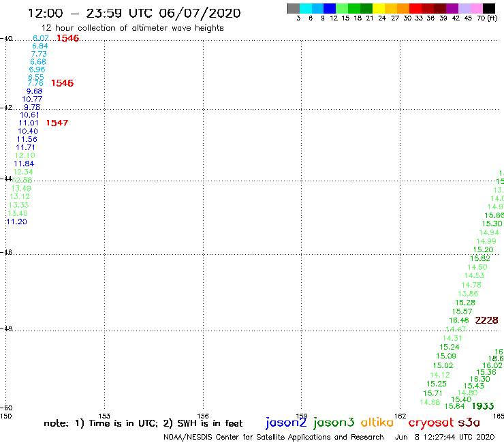Click the wave height value 13.49
This screenshot has height=443, width=504.
[x=21, y=189]
